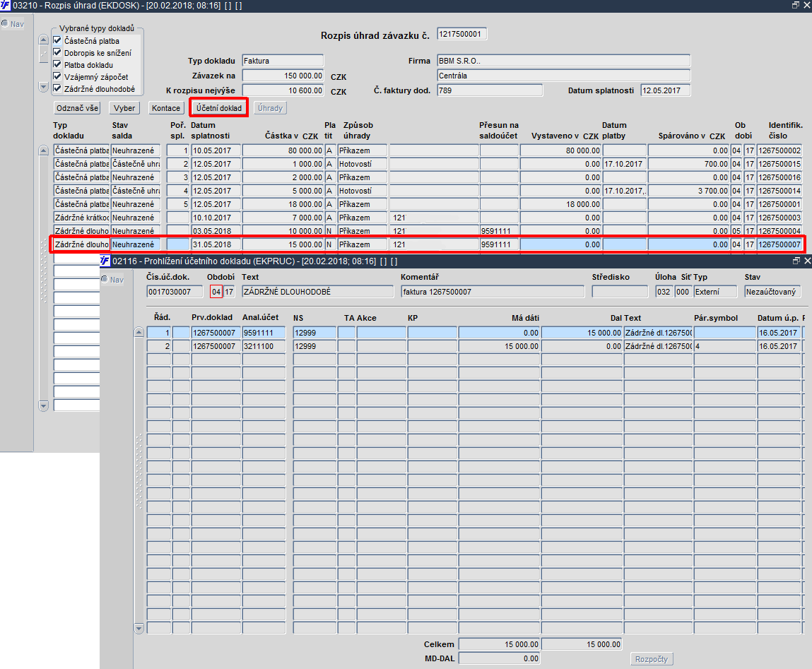This screenshot has width=812, height=669.
Task: Click up arrow of accounting document rows scrollbar
Action: click(139, 333)
